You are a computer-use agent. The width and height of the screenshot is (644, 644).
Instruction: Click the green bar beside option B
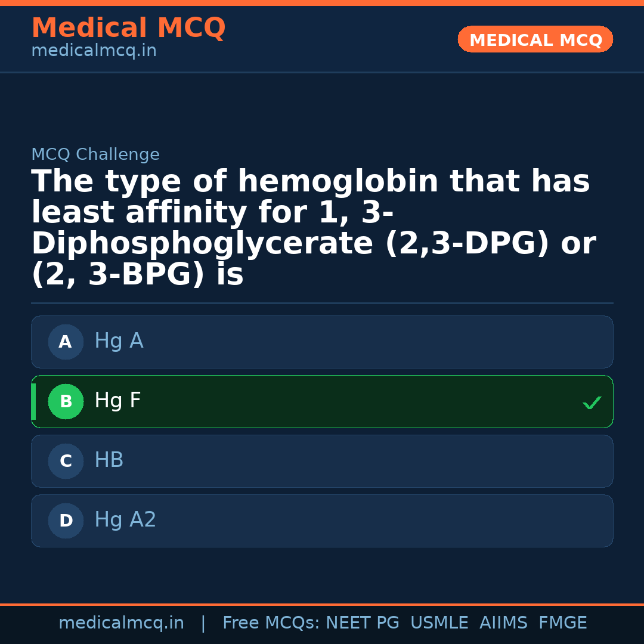(33, 402)
